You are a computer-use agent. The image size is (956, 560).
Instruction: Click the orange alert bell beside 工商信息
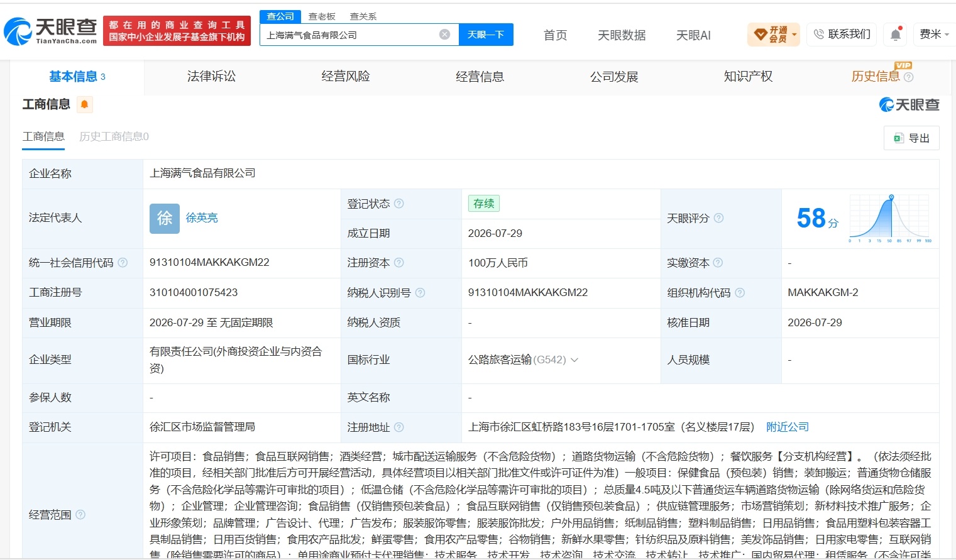[84, 104]
